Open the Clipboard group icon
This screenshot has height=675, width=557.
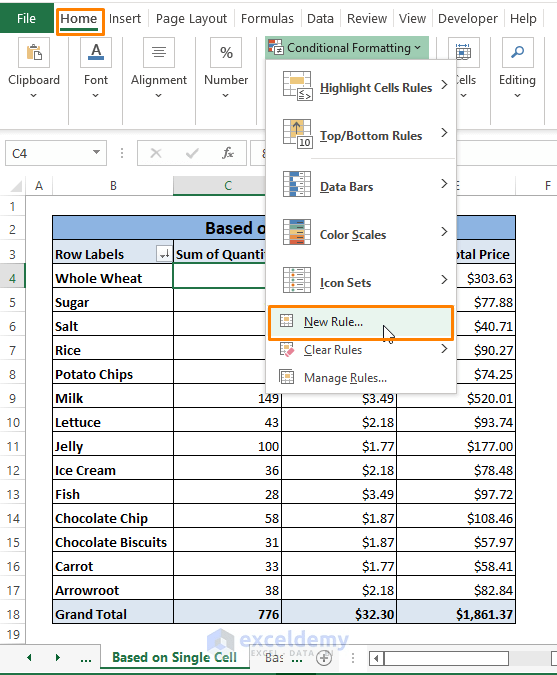34,53
